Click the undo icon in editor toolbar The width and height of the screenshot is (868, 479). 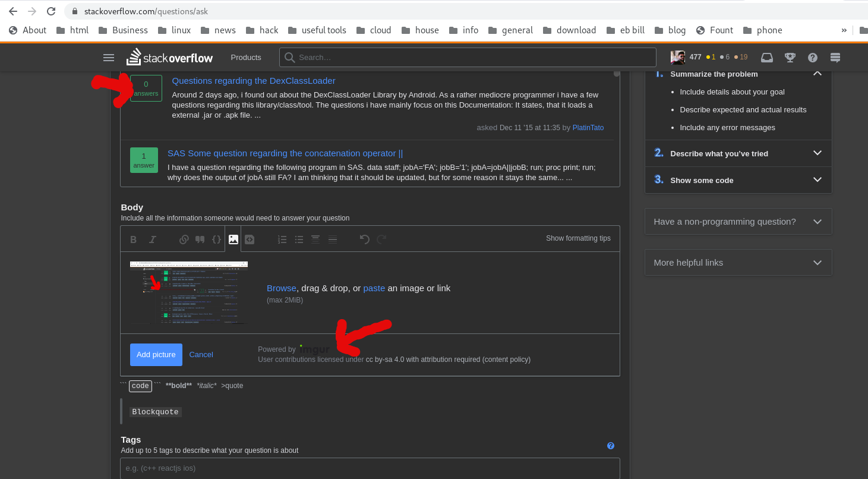pos(365,239)
